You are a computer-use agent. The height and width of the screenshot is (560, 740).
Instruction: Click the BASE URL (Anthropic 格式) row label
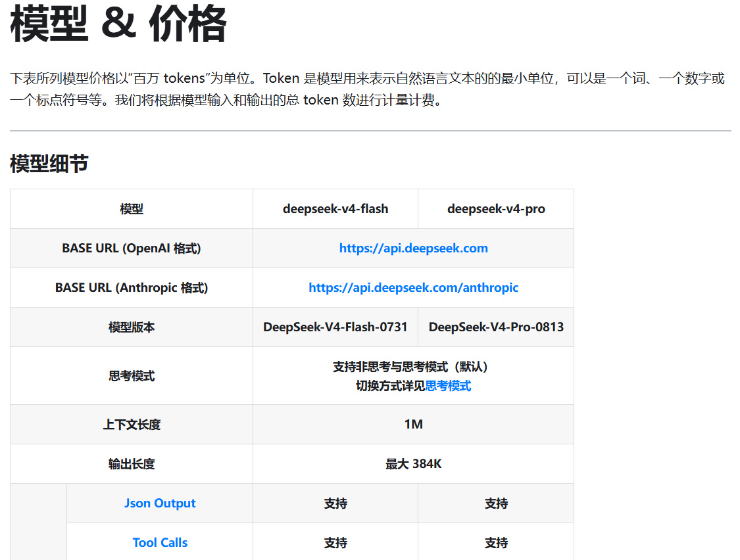(x=132, y=288)
